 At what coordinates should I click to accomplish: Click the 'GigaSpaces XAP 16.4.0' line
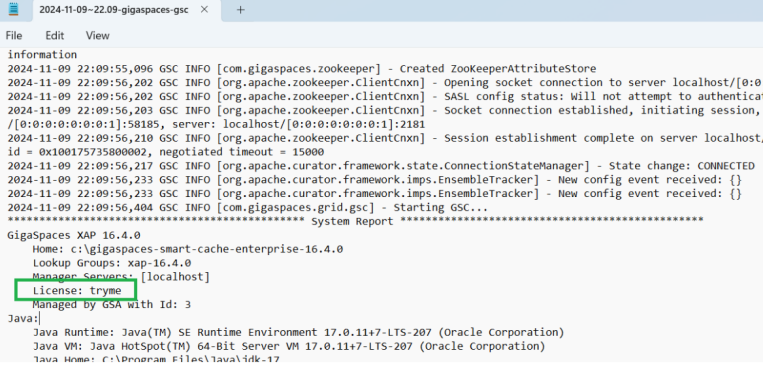(74, 236)
